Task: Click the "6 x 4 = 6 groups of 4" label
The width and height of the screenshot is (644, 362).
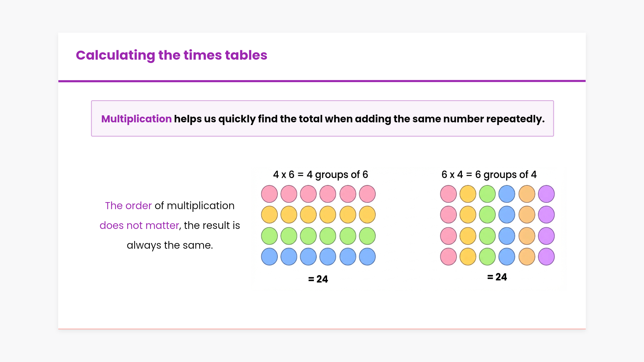Action: coord(489,175)
